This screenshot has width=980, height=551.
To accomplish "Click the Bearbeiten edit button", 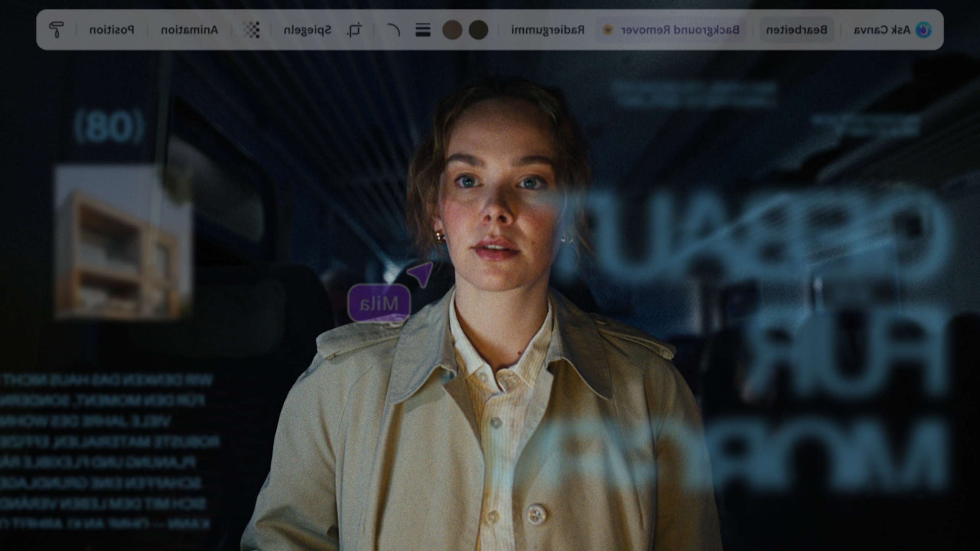I will click(797, 29).
